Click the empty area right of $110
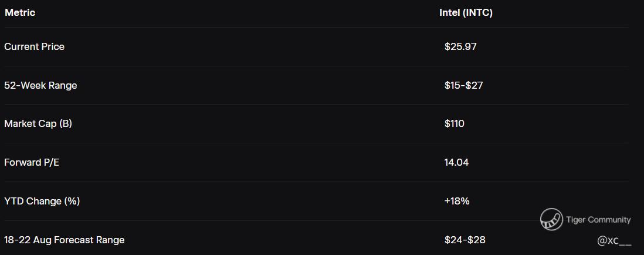 (546, 123)
